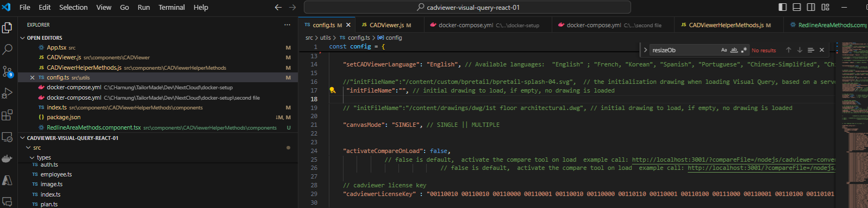Toggle Find in Selection icon
Screen dimensions: 868x208
(811, 50)
